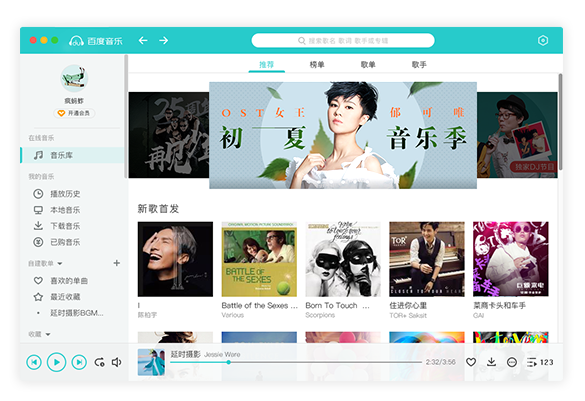
Task: Click the artist name TOR+ Saksit
Action: click(x=408, y=315)
